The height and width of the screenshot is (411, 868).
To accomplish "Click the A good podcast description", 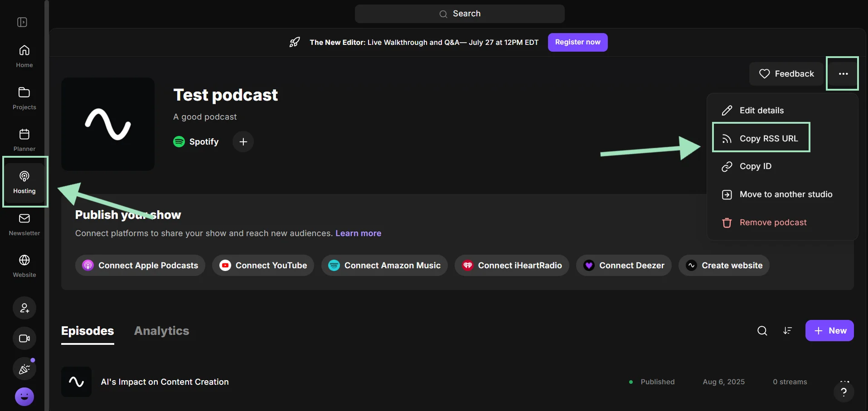I will [x=205, y=117].
